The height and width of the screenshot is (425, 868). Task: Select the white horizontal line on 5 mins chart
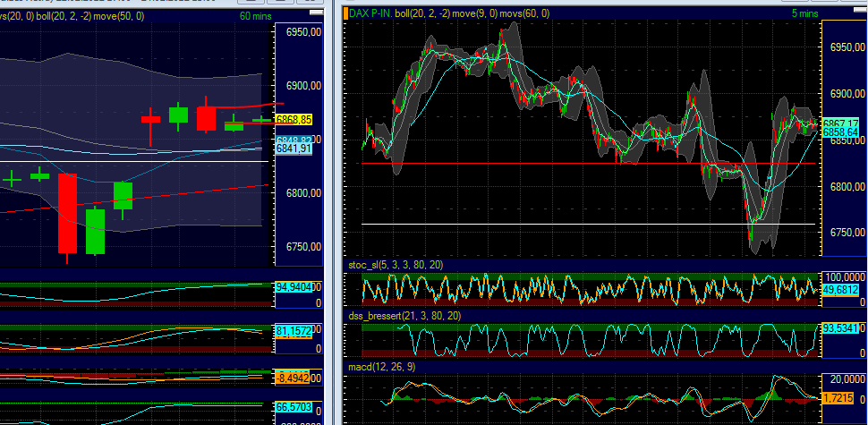[x=590, y=224]
